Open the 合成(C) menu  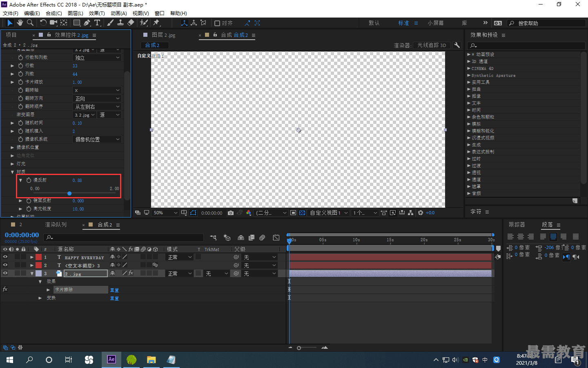tap(54, 13)
